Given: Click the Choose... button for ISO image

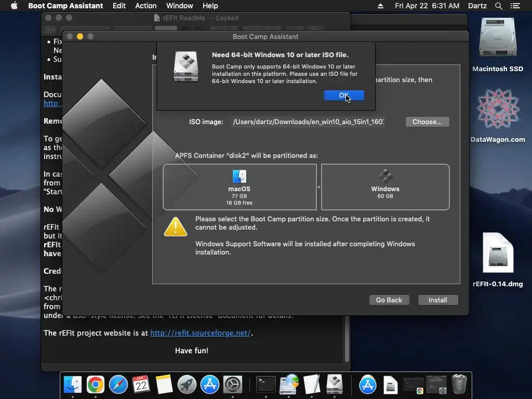Looking at the screenshot, I should pyautogui.click(x=427, y=122).
